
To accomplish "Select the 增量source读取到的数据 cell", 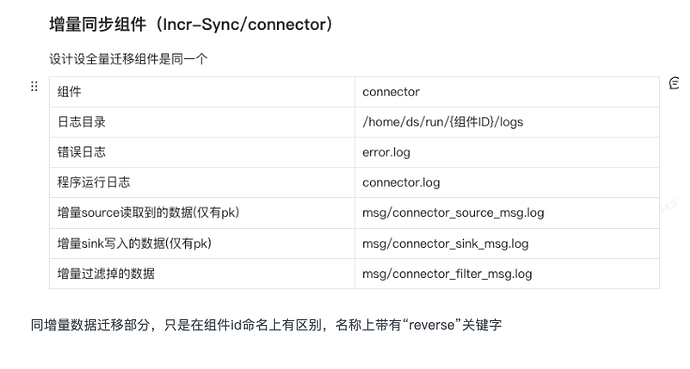I will click(202, 213).
